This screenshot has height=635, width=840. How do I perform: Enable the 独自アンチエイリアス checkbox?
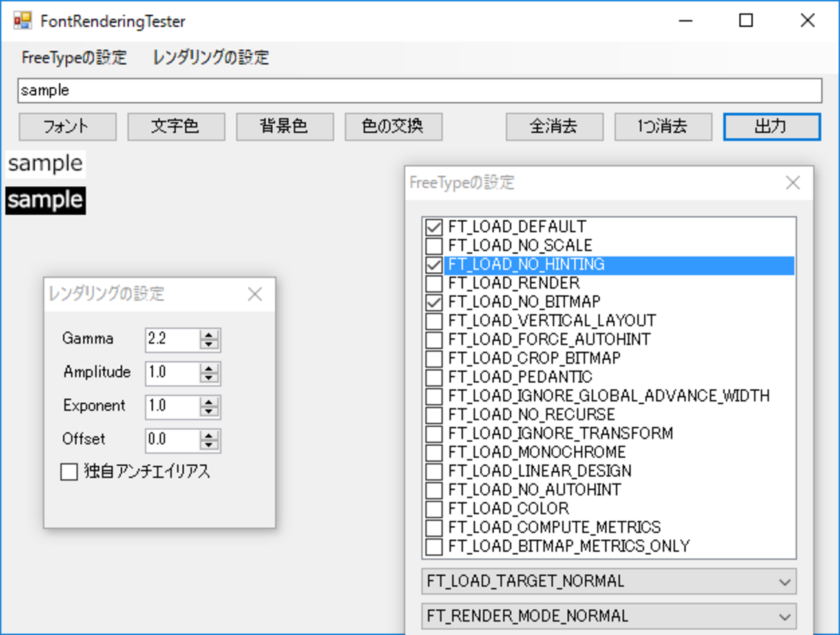[69, 472]
